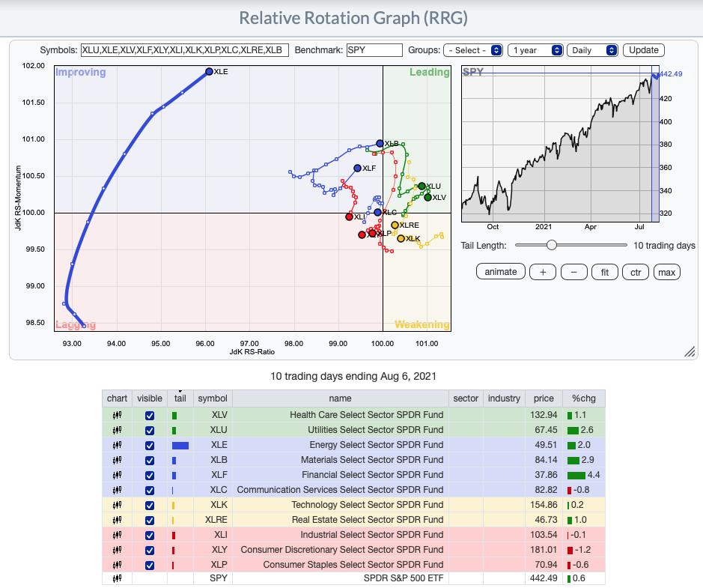Open chart icon for XLF row
The height and width of the screenshot is (588, 703).
(x=117, y=475)
